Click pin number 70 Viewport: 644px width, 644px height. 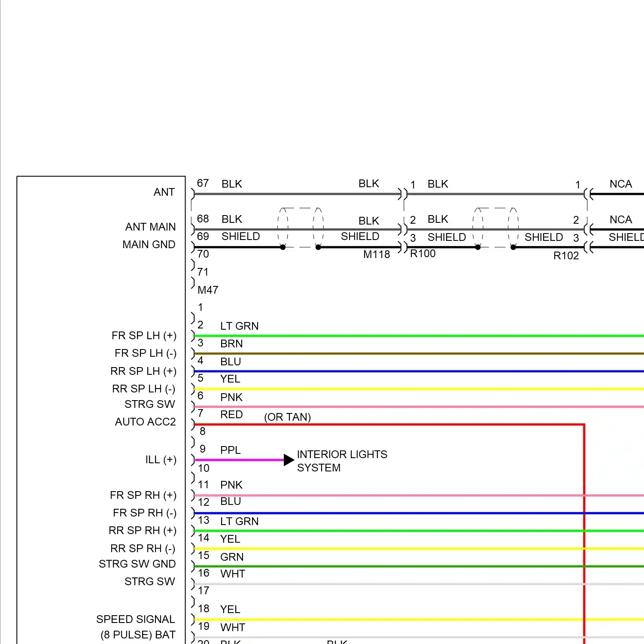203,254
